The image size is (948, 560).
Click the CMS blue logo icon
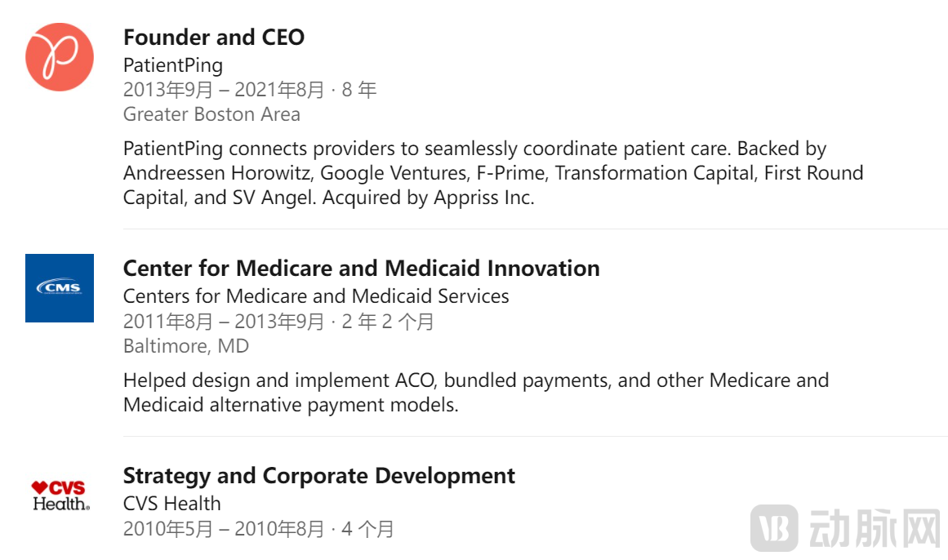60,288
